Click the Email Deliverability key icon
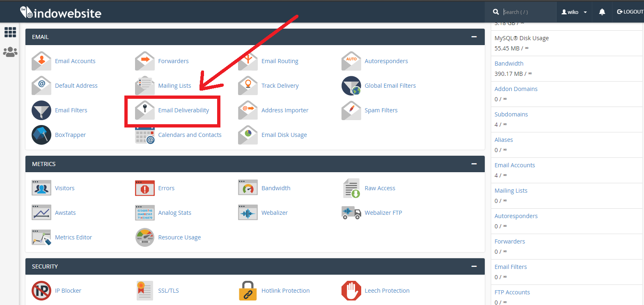 [x=145, y=110]
